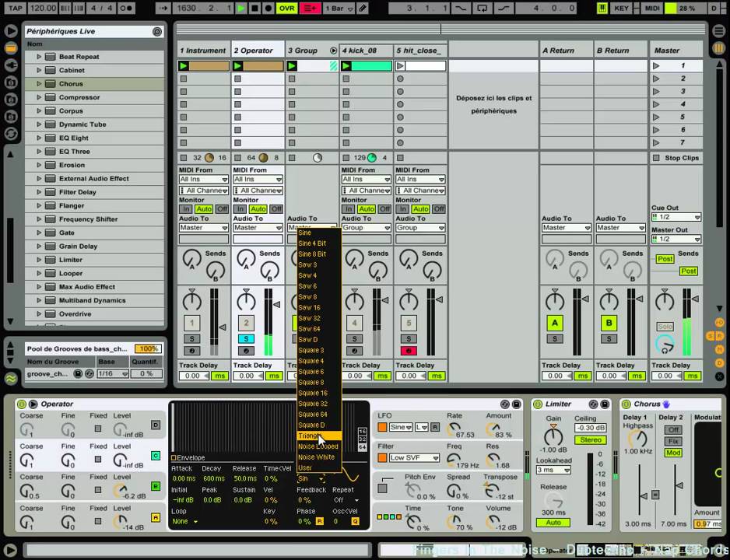The height and width of the screenshot is (560, 730).
Task: Launch Master scene 1
Action: (x=656, y=66)
